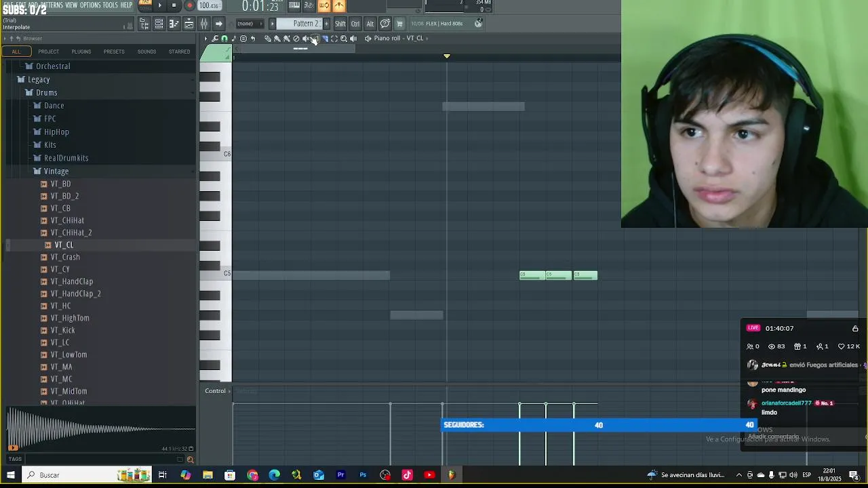This screenshot has width=868, height=488.
Task: Click the globe online news icon
Action: 478,23
